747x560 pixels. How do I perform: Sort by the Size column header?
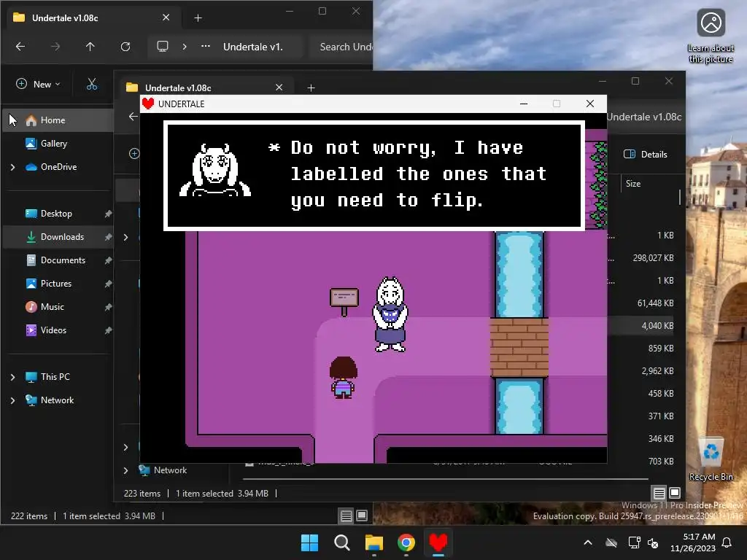pyautogui.click(x=632, y=183)
